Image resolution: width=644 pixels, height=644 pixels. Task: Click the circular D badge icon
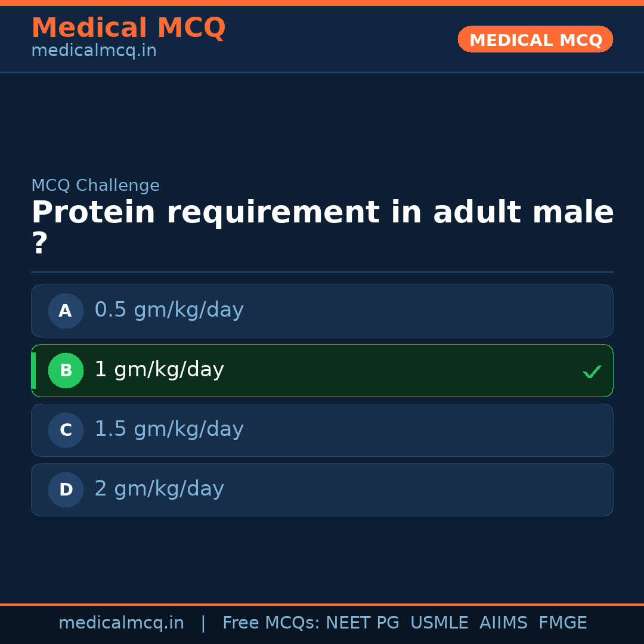(x=66, y=490)
